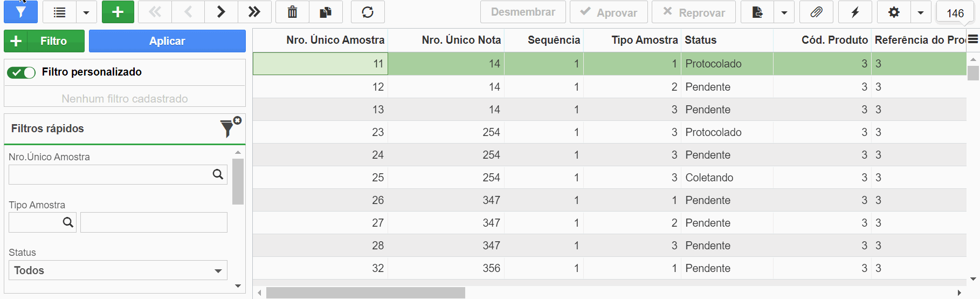980x299 pixels.
Task: Open attachments with the paperclip icon
Action: point(816,12)
